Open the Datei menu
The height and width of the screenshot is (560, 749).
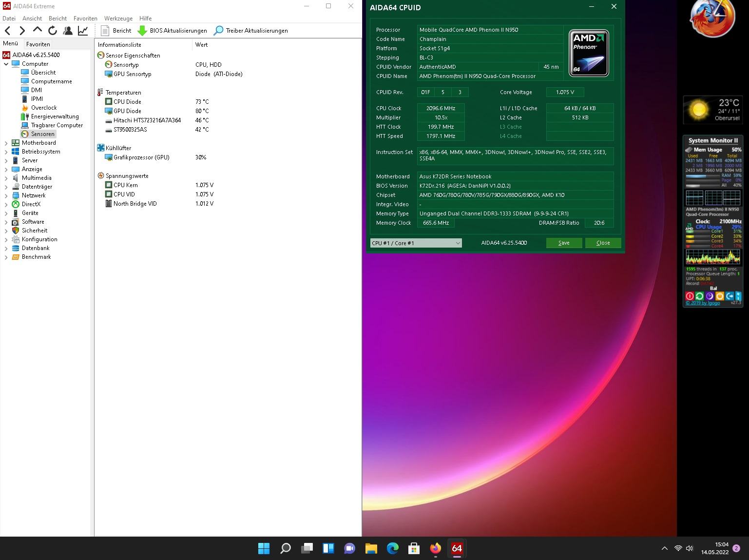(9, 18)
